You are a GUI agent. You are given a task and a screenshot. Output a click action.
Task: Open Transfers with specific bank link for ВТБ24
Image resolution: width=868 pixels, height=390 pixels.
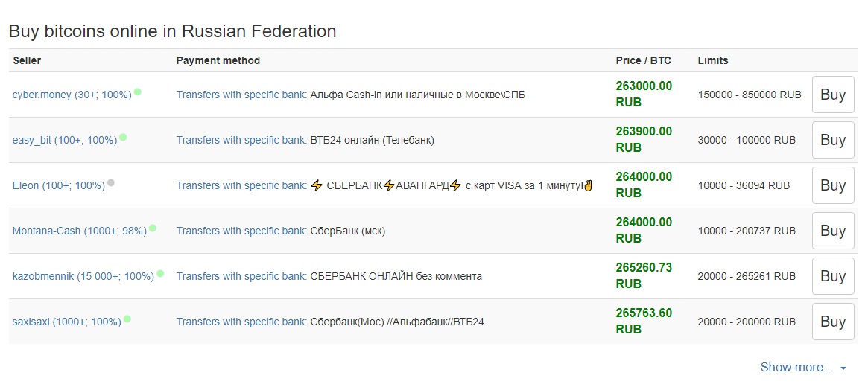pyautogui.click(x=241, y=140)
